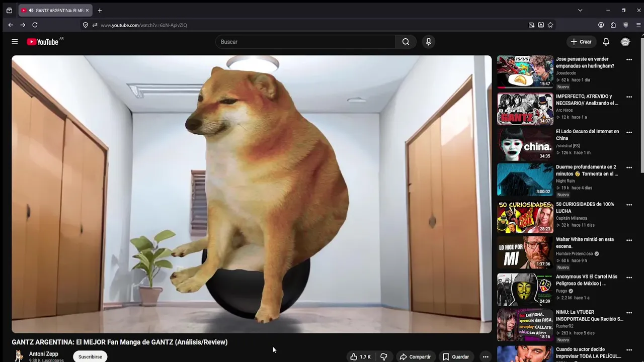Click channel name Arc Niros
Image resolution: width=644 pixels, height=362 pixels.
564,110
